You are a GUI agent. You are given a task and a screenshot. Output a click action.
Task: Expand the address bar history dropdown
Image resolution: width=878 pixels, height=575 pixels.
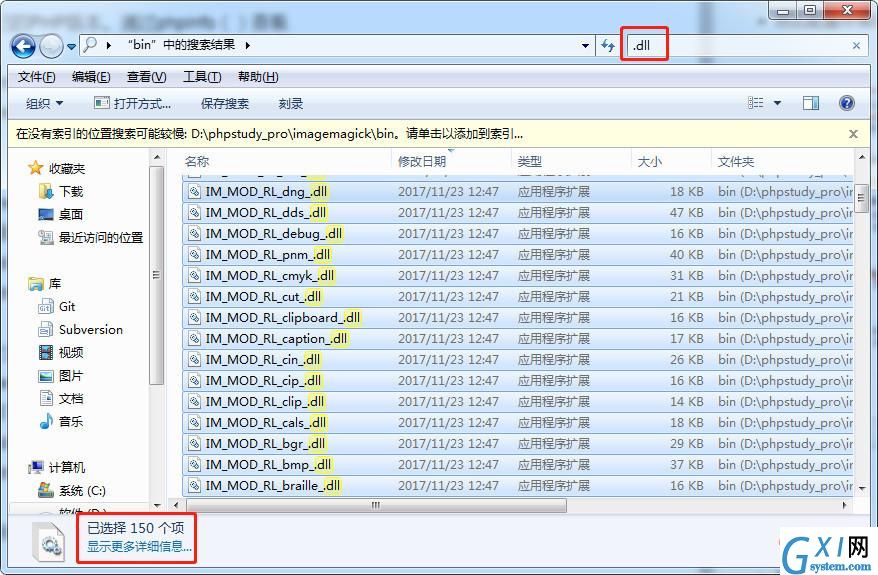point(585,45)
